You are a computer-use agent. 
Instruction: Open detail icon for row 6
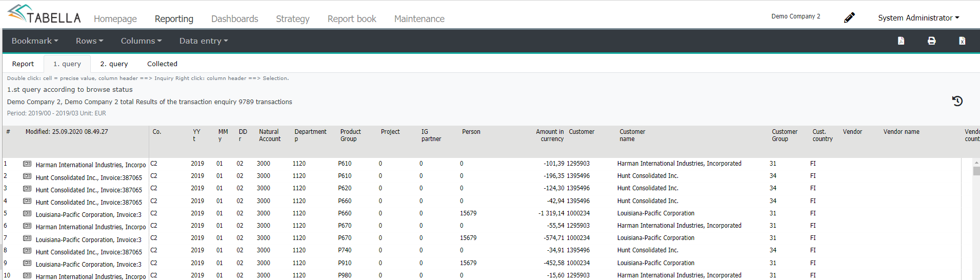[x=27, y=226]
